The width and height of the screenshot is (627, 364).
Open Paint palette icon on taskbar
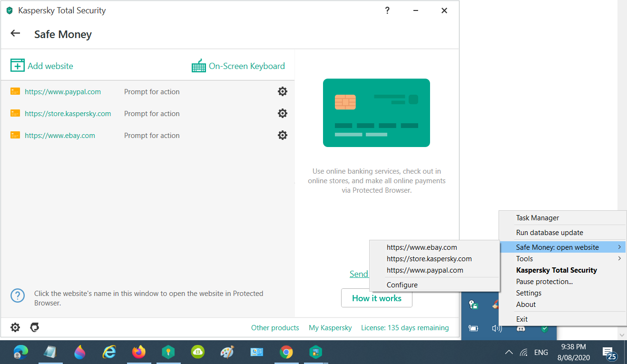[x=227, y=352]
